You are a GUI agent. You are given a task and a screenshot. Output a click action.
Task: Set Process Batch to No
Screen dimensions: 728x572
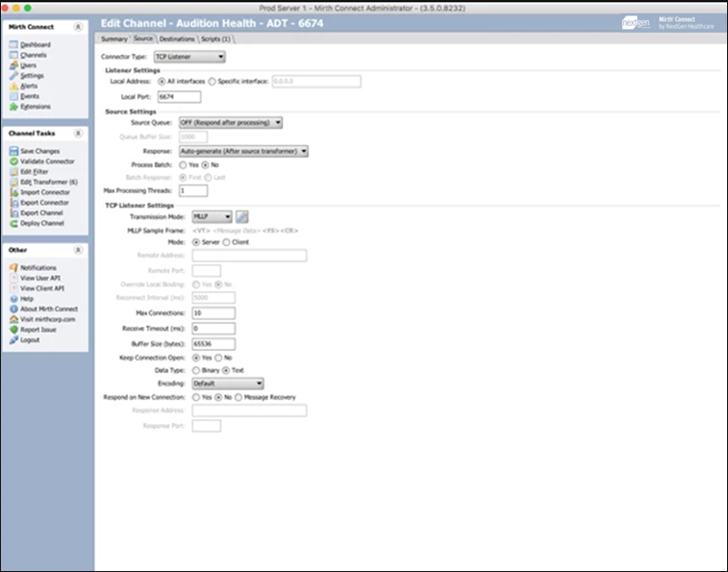[x=205, y=164]
